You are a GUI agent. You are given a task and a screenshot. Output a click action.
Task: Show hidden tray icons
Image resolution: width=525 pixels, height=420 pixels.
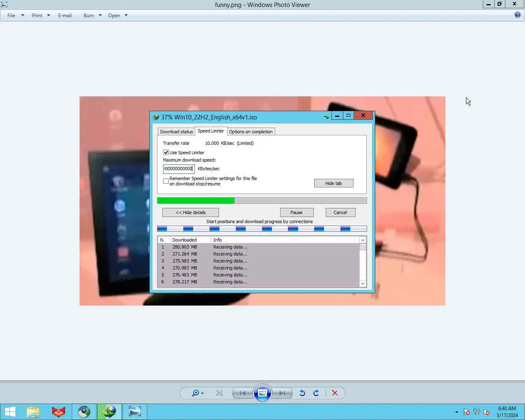(x=457, y=412)
